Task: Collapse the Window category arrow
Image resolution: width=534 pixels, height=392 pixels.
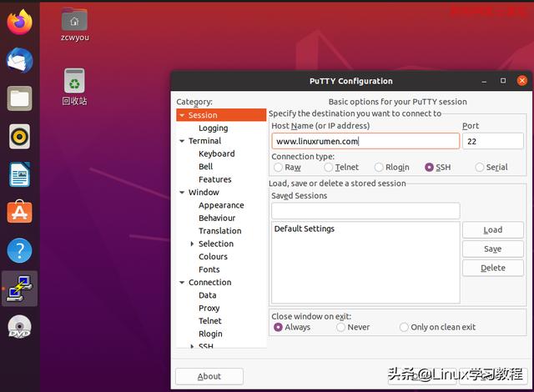Action: [x=182, y=193]
